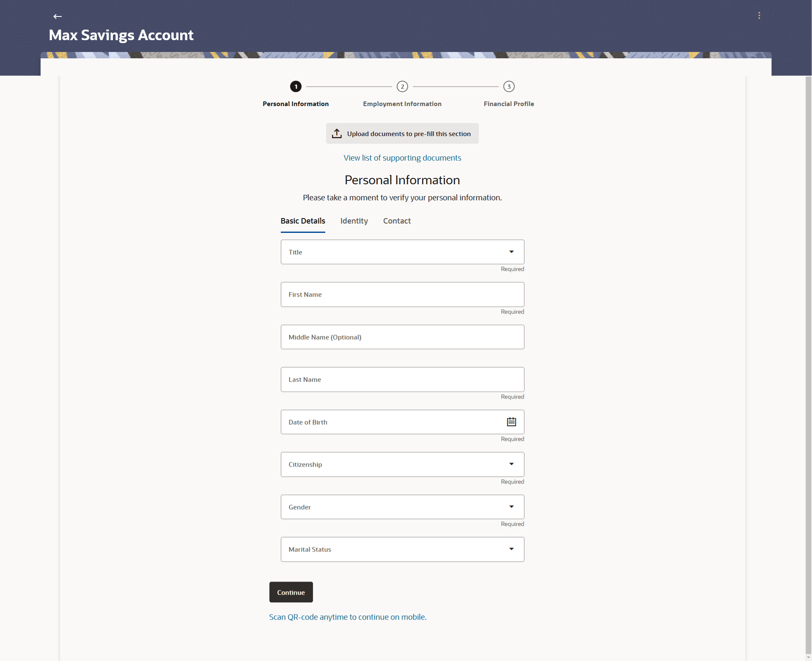The height and width of the screenshot is (661, 812).
Task: Open the Marital Status dropdown
Action: click(511, 549)
